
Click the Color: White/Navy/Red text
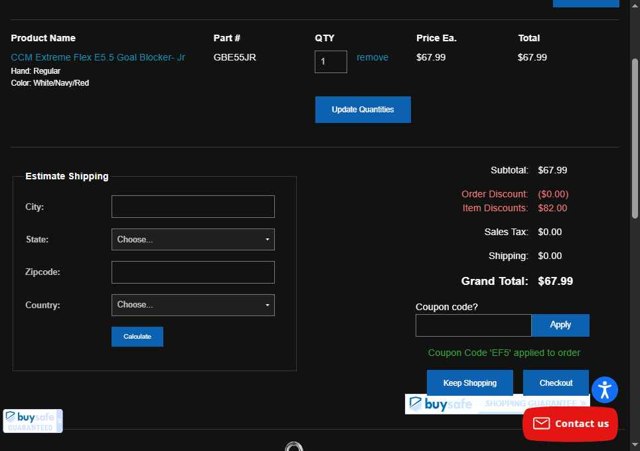coord(50,83)
